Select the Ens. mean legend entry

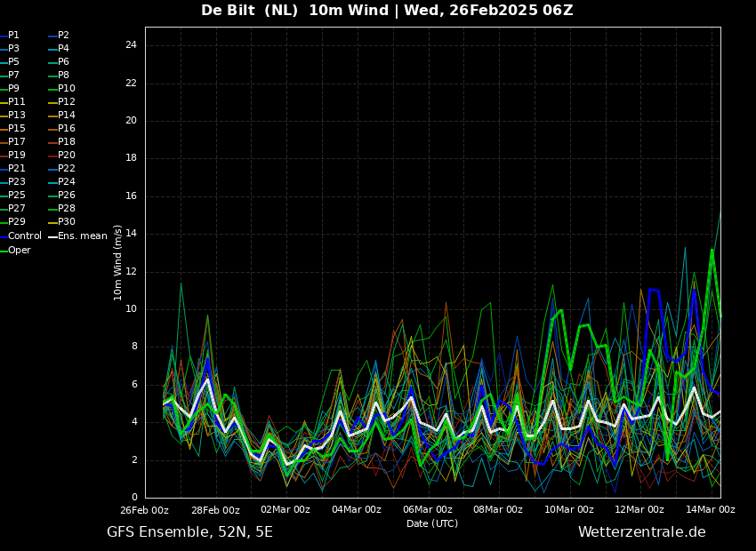pos(77,236)
